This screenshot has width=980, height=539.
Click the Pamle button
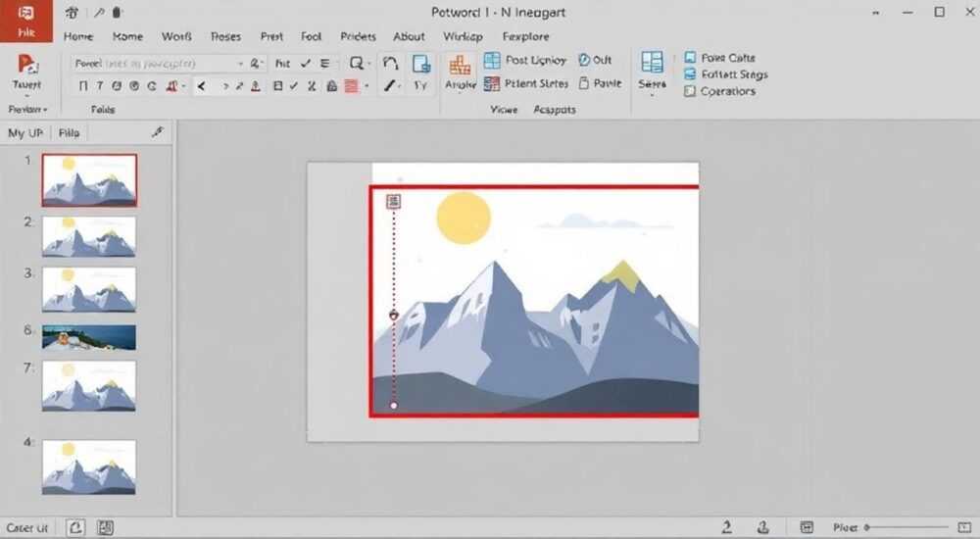(600, 83)
